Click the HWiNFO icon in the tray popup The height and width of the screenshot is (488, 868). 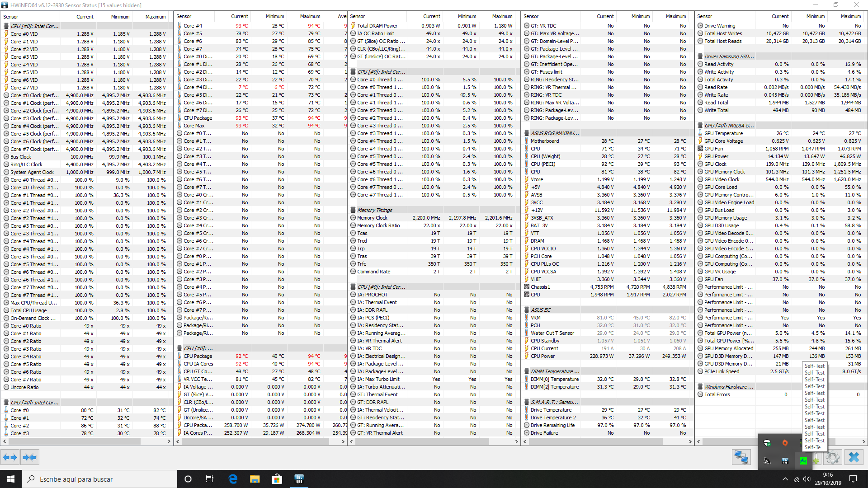(x=785, y=460)
